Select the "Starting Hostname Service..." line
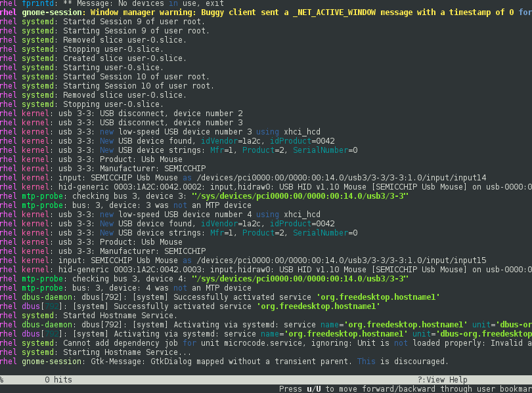Screen dimensions: 532x393 (x=96, y=352)
